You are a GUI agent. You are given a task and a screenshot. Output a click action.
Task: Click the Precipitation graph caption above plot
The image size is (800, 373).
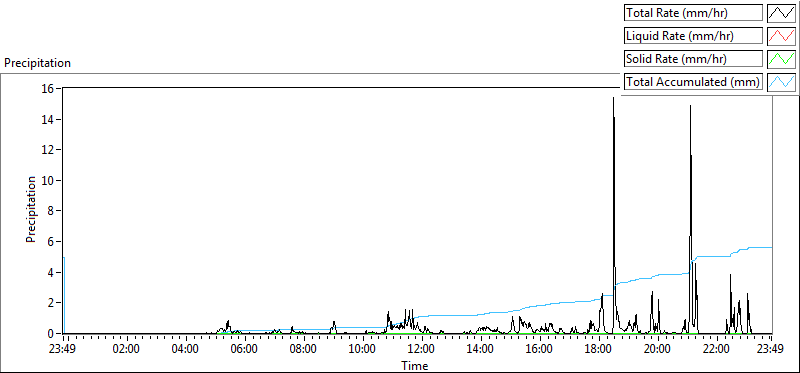click(x=37, y=63)
